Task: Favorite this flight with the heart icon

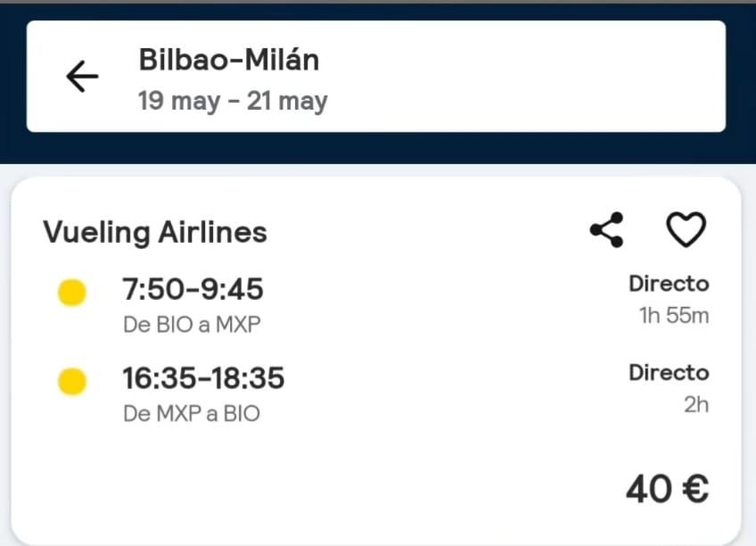Action: point(685,229)
